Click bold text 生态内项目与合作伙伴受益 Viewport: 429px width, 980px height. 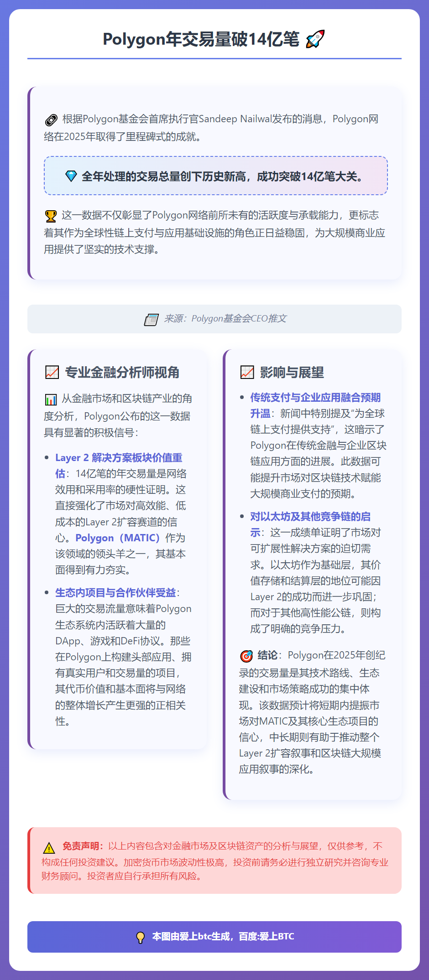coord(115,593)
